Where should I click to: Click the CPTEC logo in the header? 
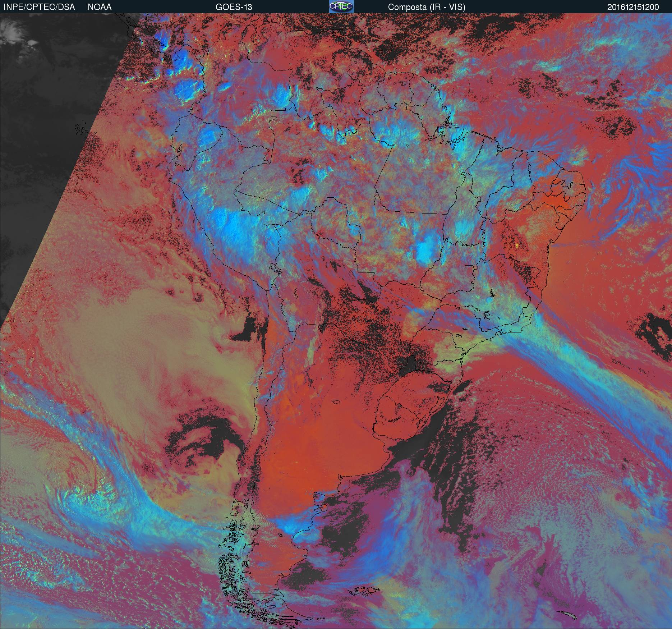(x=341, y=6)
